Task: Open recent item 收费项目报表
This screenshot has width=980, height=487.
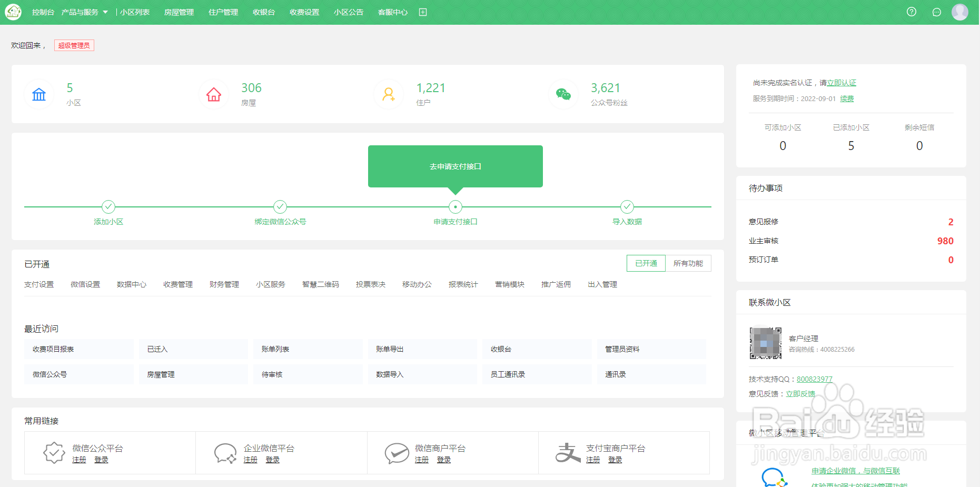Action: 79,349
